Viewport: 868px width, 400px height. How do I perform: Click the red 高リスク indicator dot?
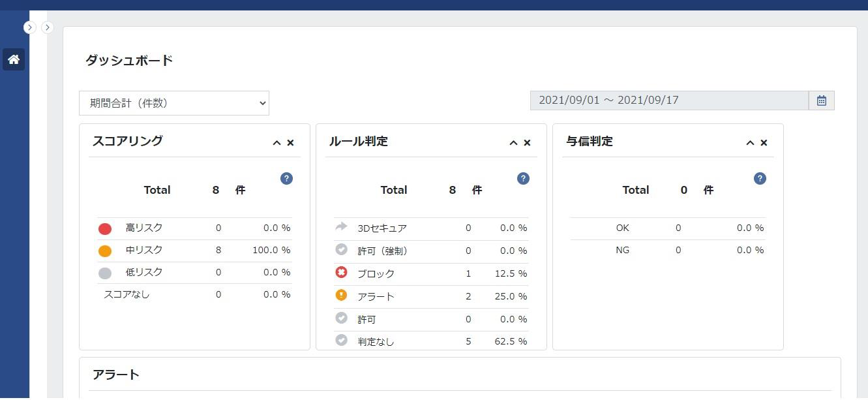pyautogui.click(x=105, y=229)
